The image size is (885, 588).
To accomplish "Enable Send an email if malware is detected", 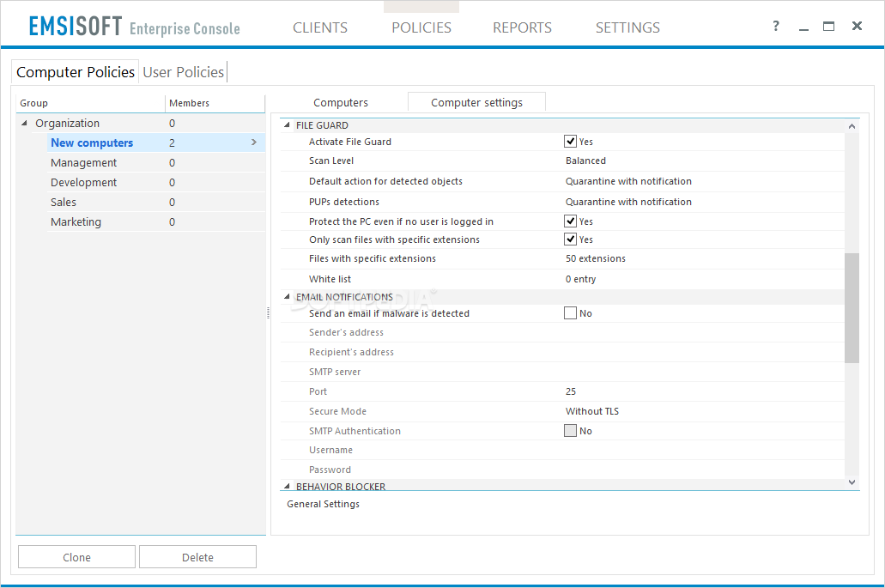I will (570, 312).
